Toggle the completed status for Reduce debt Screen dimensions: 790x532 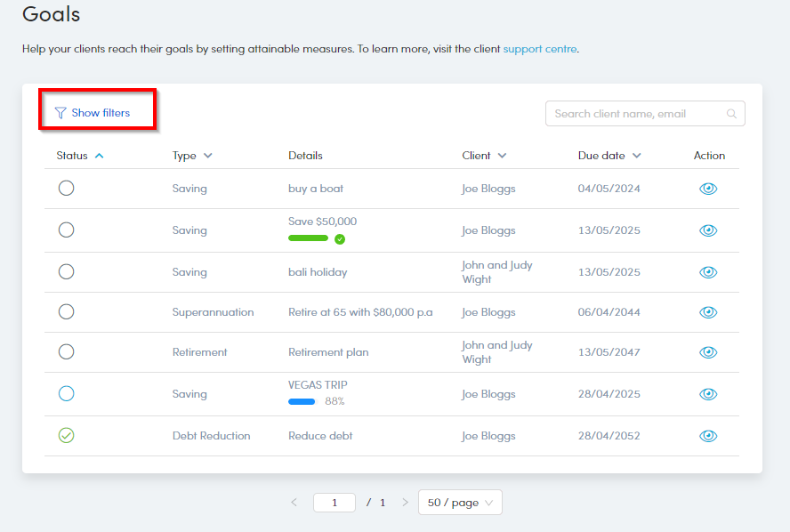pyautogui.click(x=66, y=435)
